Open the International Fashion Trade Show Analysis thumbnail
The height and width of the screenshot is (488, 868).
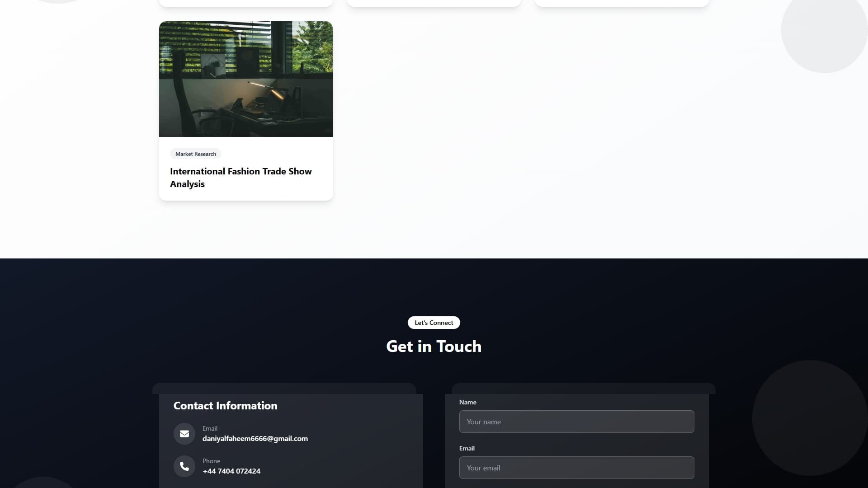[246, 79]
